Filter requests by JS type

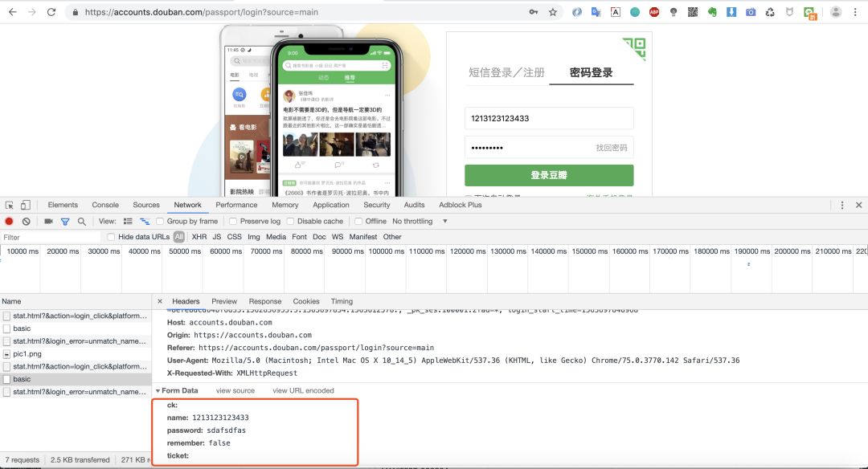(216, 237)
